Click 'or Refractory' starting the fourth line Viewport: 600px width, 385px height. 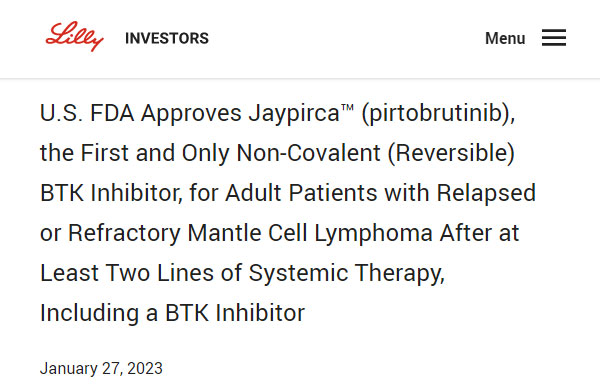[110, 233]
